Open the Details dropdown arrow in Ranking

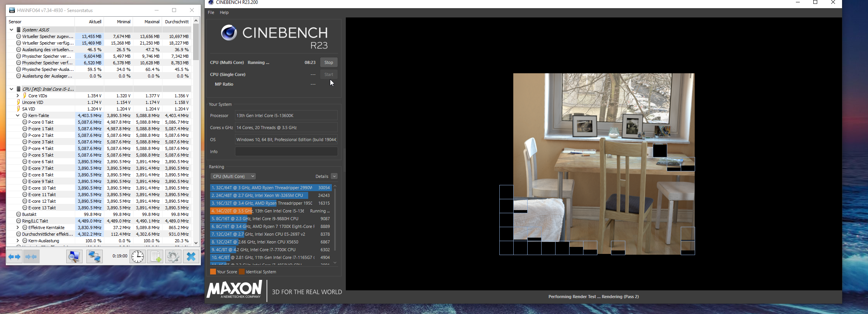[x=334, y=176]
